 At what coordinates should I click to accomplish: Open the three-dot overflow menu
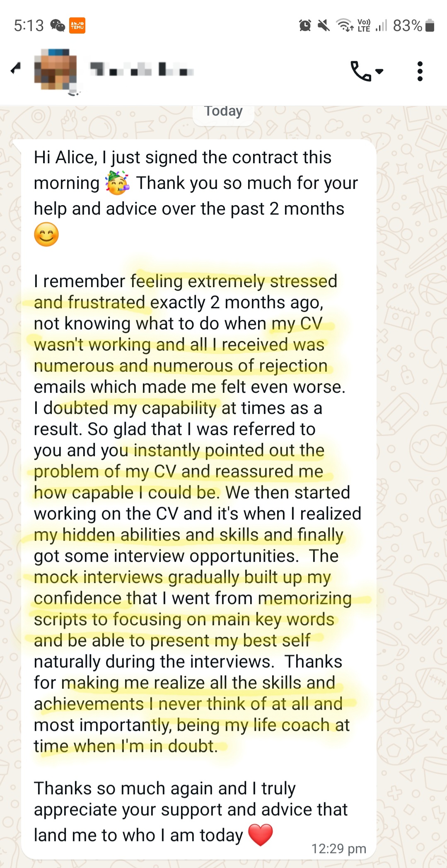420,71
